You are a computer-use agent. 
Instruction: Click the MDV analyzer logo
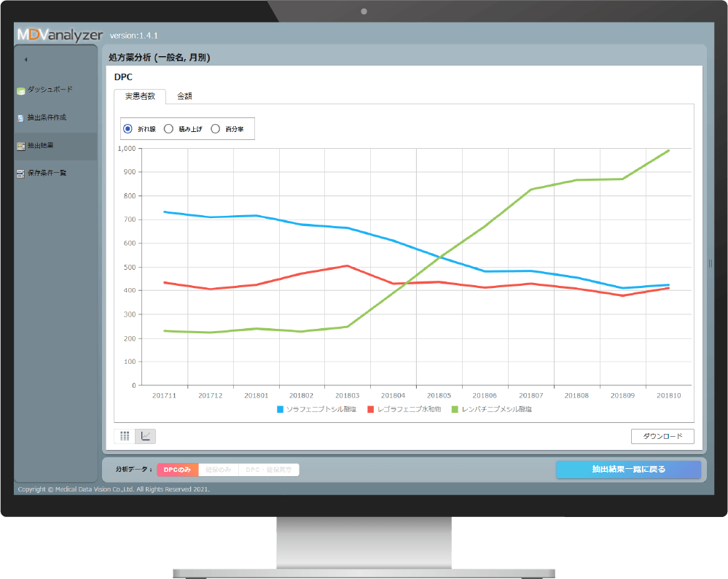click(60, 34)
